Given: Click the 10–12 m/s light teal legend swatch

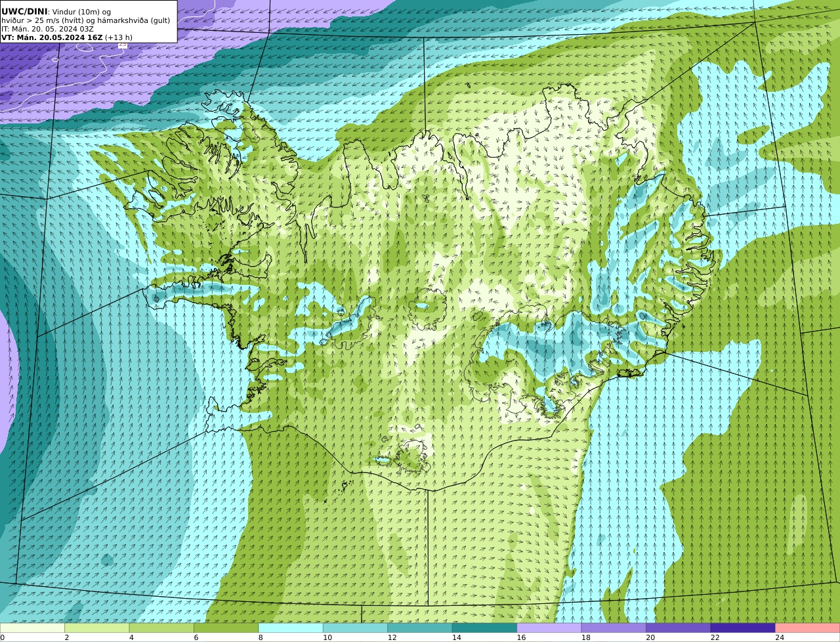Looking at the screenshot, I should point(355,628).
